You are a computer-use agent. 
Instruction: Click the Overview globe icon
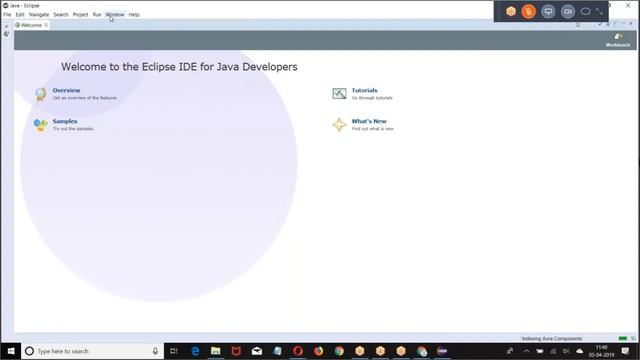[40, 94]
